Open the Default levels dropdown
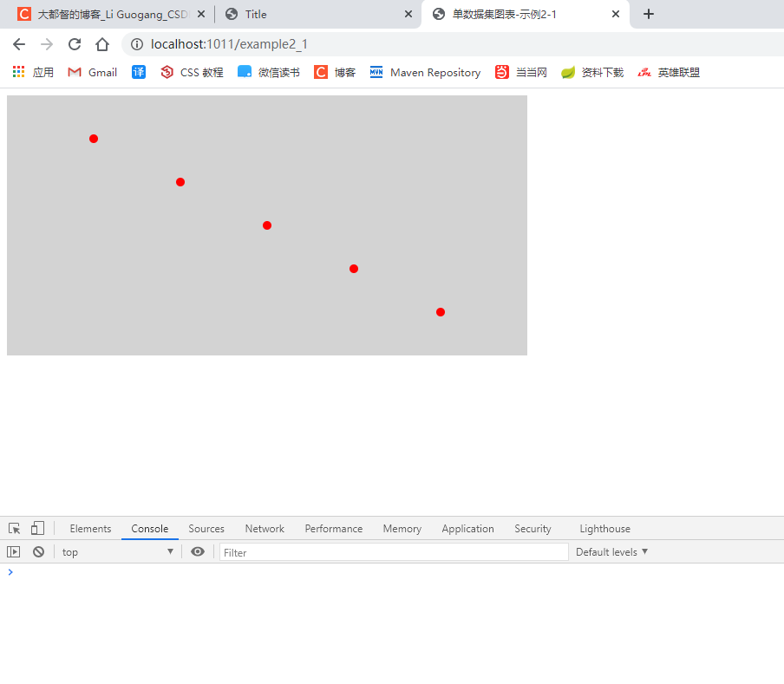The image size is (784, 684). [x=611, y=551]
